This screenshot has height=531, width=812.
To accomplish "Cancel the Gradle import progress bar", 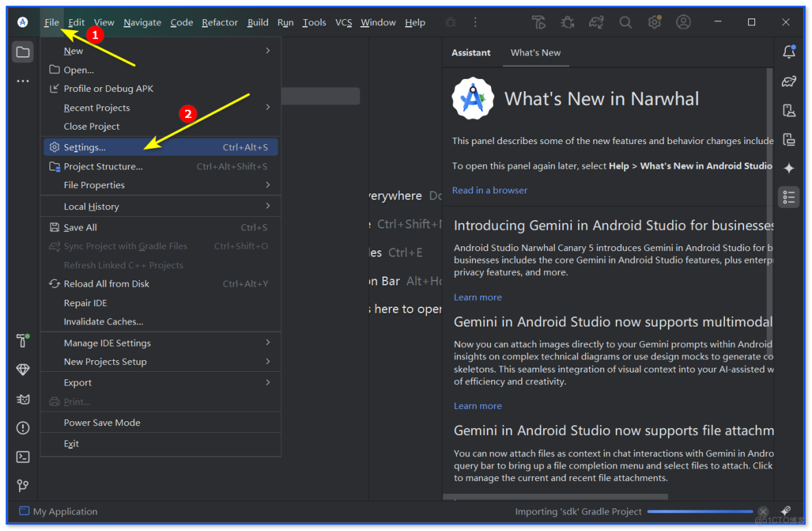I will point(763,511).
